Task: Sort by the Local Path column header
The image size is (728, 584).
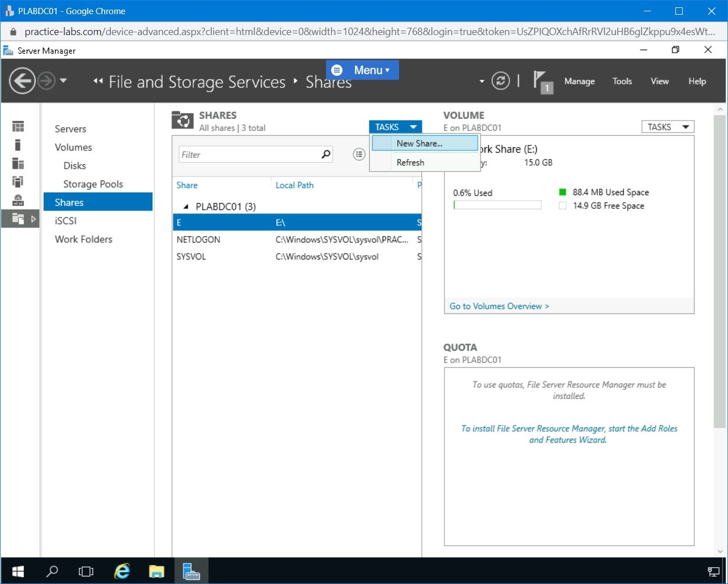Action: [294, 185]
